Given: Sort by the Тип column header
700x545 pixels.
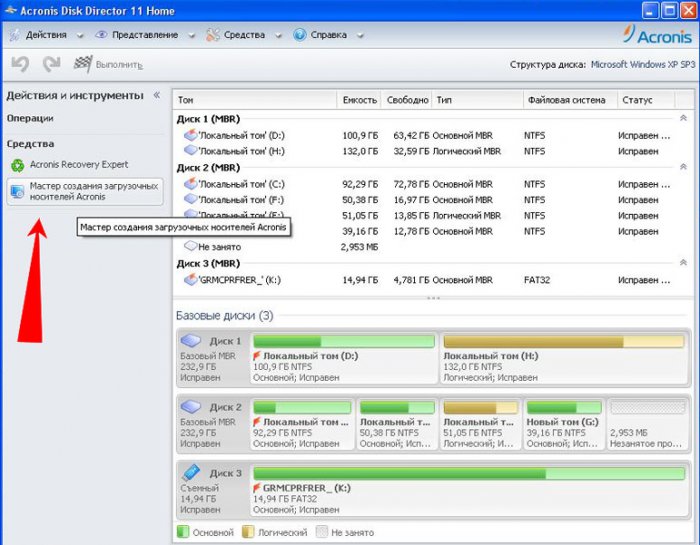Looking at the screenshot, I should click(477, 100).
